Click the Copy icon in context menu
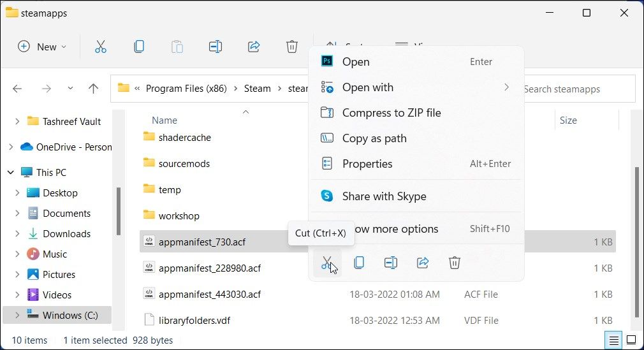Image resolution: width=644 pixels, height=350 pixels. click(x=359, y=263)
